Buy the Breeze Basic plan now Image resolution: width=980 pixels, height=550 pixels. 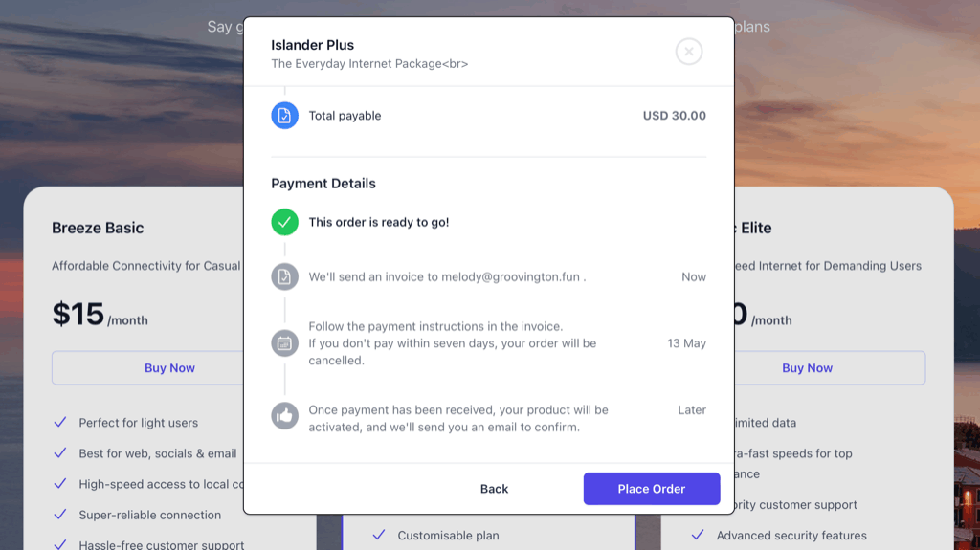coord(169,368)
